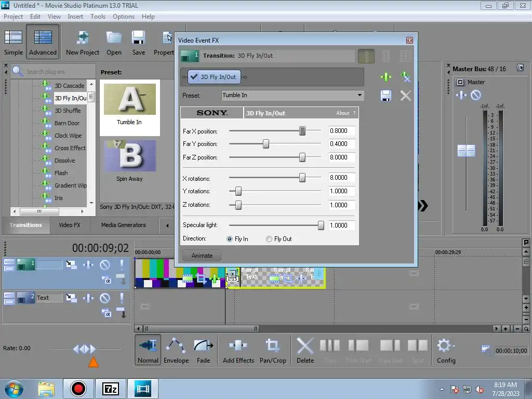Click Far X position slider handle
This screenshot has height=399, width=532.
[x=302, y=130]
